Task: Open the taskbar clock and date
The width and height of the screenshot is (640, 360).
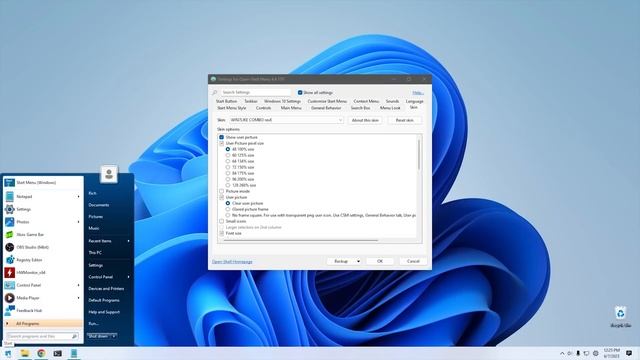Action: click(611, 353)
